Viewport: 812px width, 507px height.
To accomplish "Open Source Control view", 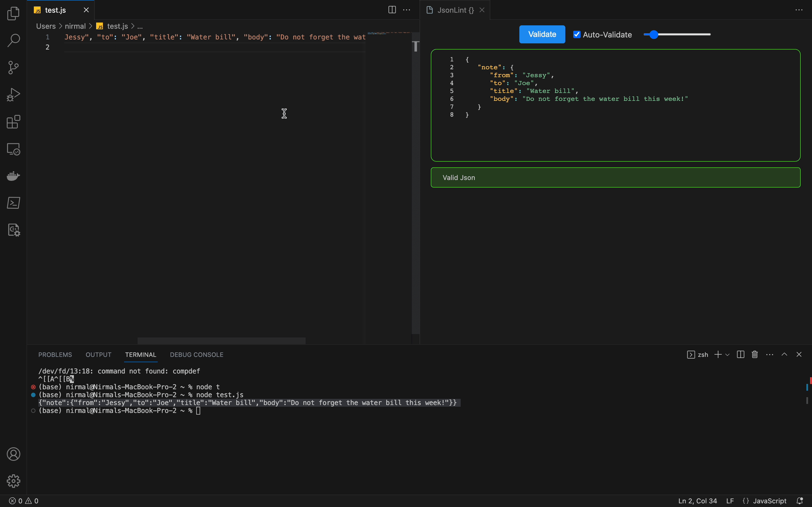I will [14, 68].
